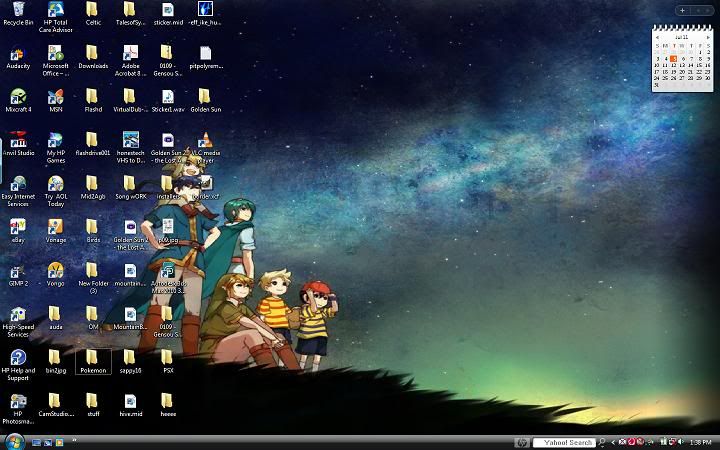Click in the Yahoo! Search box
The height and width of the screenshot is (450, 720).
click(x=564, y=443)
